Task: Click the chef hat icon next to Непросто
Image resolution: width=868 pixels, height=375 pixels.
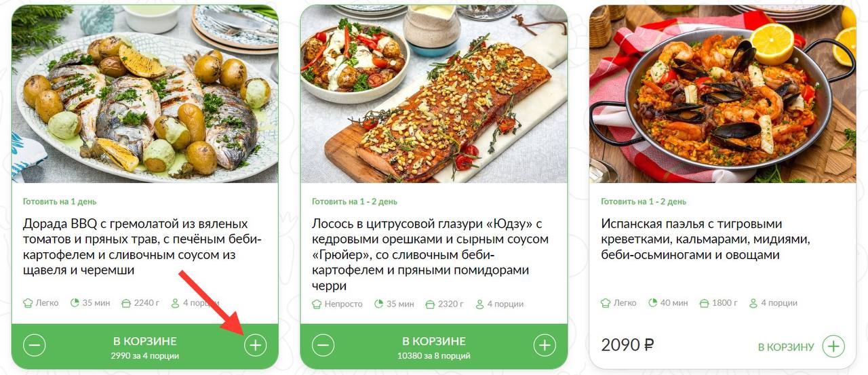Action: 317,304
